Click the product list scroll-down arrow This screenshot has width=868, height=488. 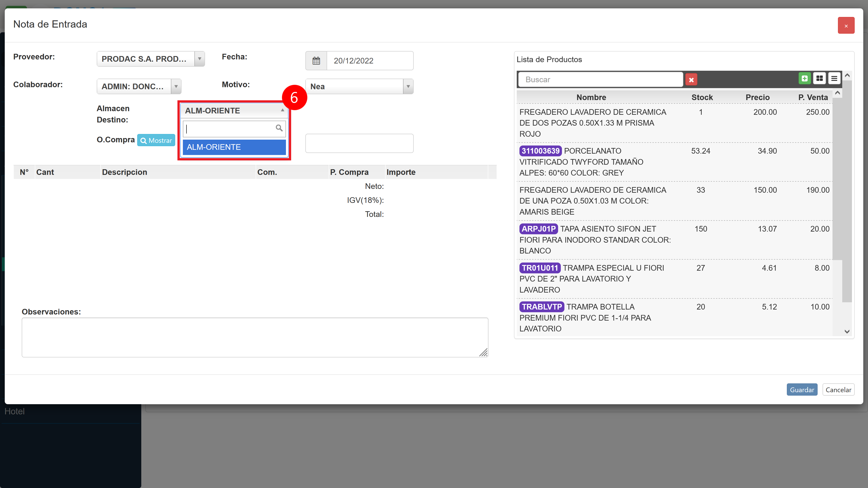pyautogui.click(x=847, y=332)
